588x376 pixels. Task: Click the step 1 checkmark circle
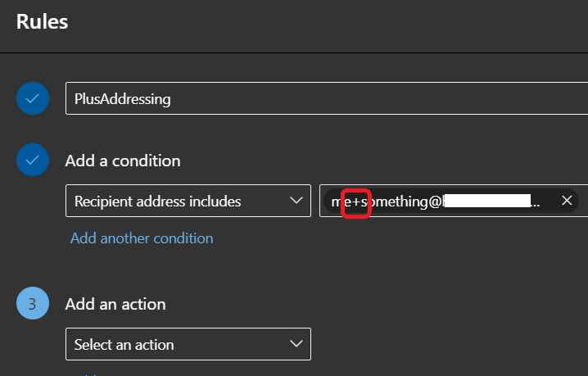click(33, 99)
